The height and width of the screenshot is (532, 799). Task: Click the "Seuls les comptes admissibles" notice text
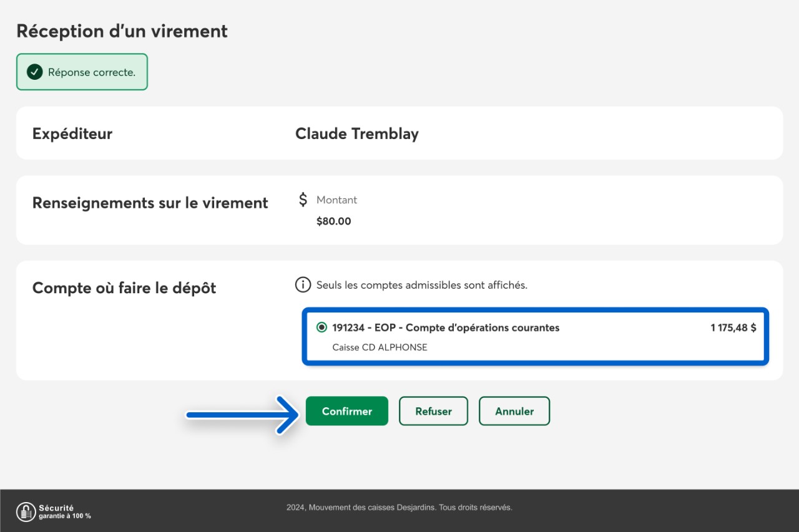[x=421, y=285]
